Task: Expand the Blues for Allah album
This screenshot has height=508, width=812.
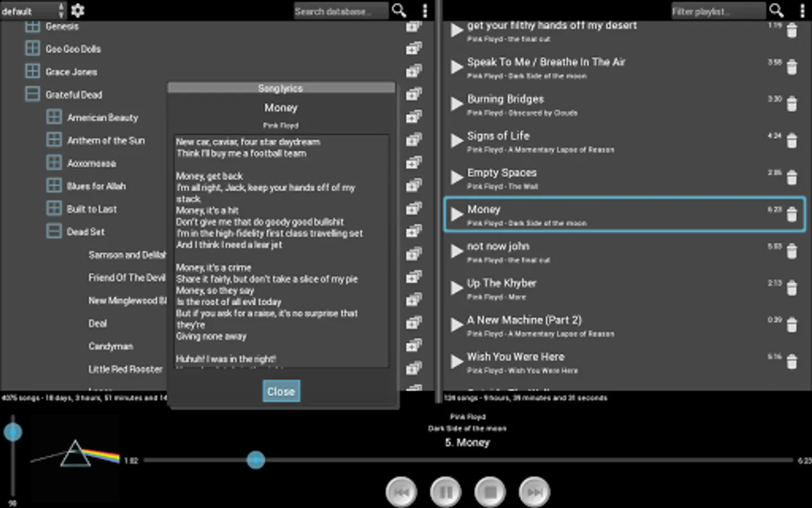Action: [54, 185]
